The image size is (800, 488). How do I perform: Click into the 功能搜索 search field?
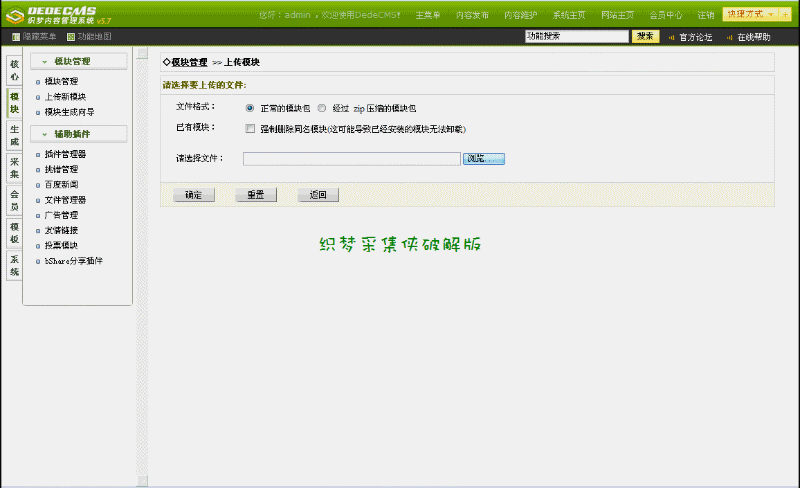pos(576,36)
